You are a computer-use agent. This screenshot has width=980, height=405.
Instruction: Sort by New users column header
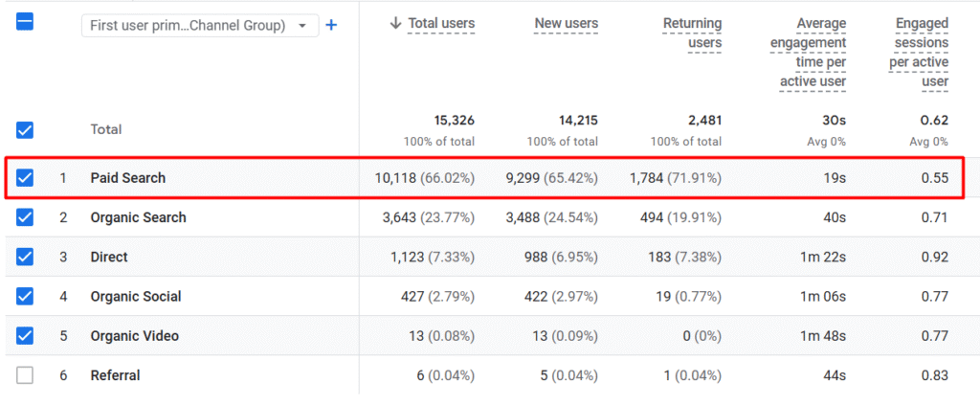567,24
